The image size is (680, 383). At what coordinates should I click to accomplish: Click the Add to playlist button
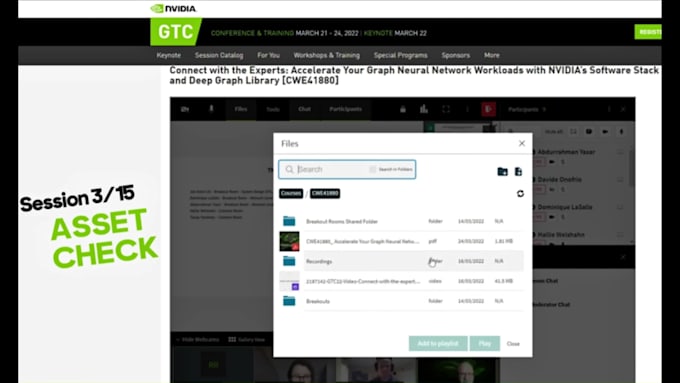[x=438, y=344]
